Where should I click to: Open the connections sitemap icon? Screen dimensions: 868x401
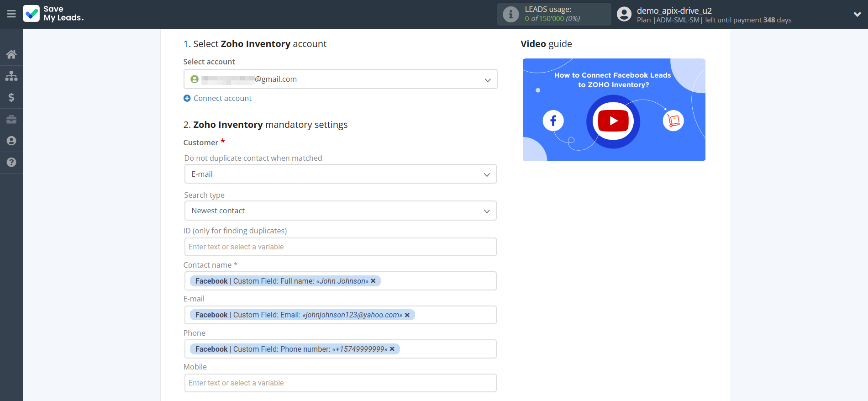pos(11,76)
